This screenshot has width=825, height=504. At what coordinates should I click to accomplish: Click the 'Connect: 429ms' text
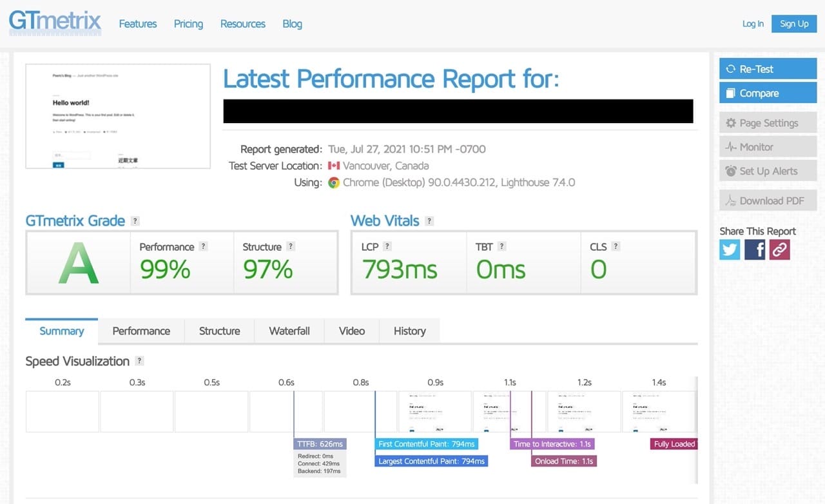[319, 463]
